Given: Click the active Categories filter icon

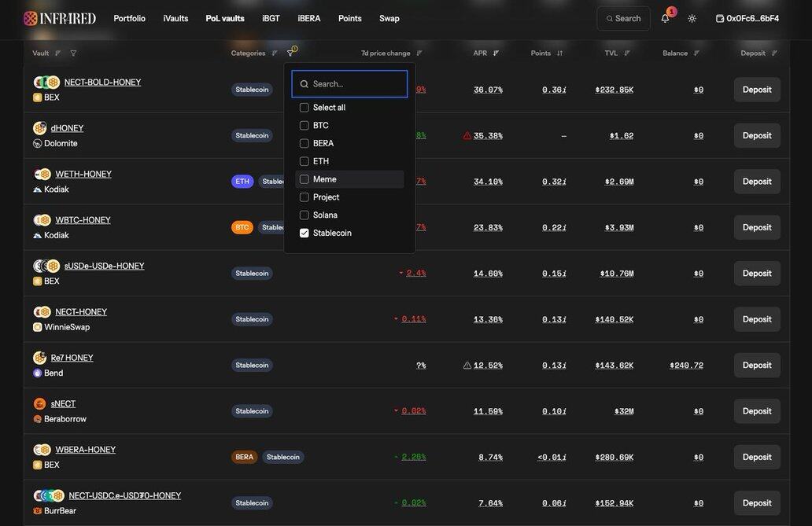Looking at the screenshot, I should click(290, 53).
